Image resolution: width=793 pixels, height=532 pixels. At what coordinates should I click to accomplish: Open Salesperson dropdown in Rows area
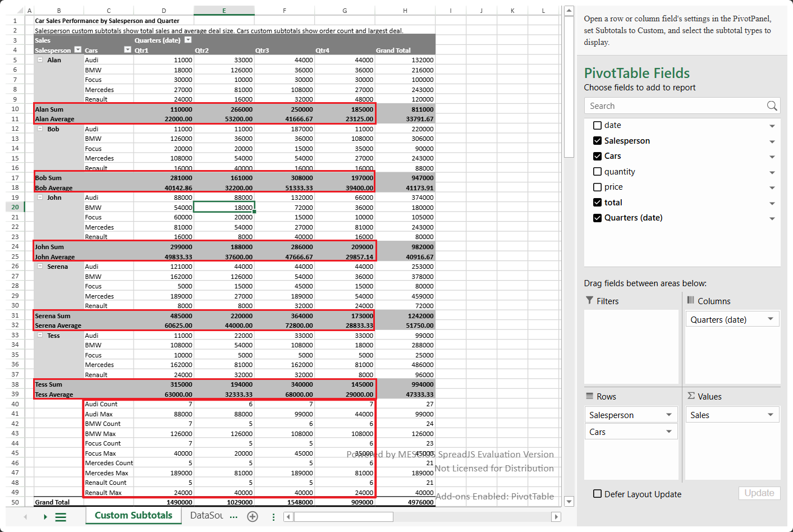(x=669, y=415)
